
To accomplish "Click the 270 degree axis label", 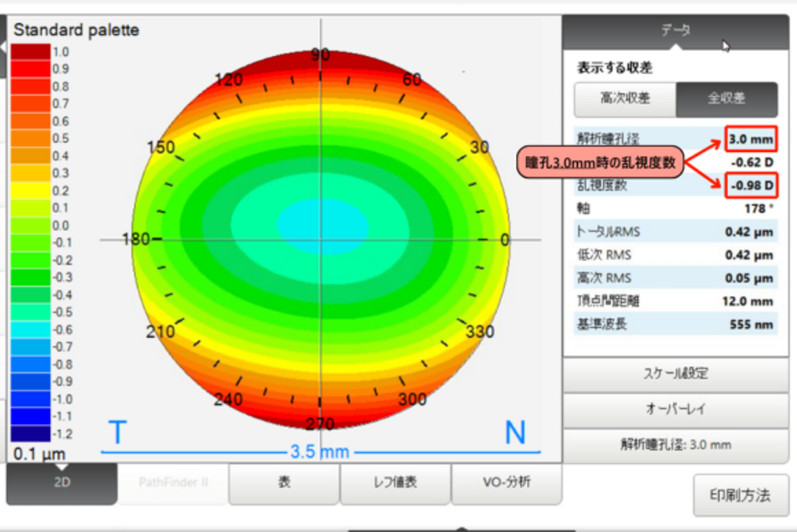I will click(320, 424).
